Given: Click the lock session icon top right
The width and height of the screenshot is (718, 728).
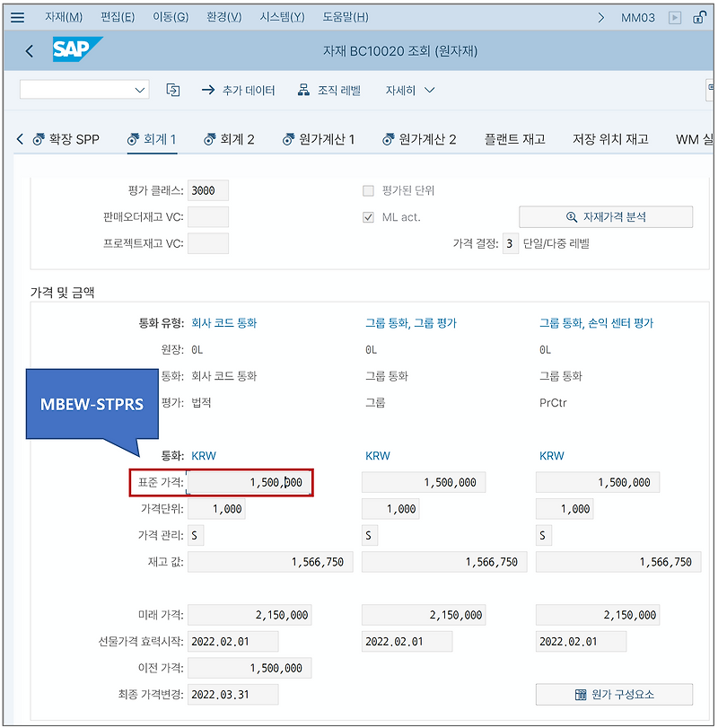Looking at the screenshot, I should (x=699, y=18).
